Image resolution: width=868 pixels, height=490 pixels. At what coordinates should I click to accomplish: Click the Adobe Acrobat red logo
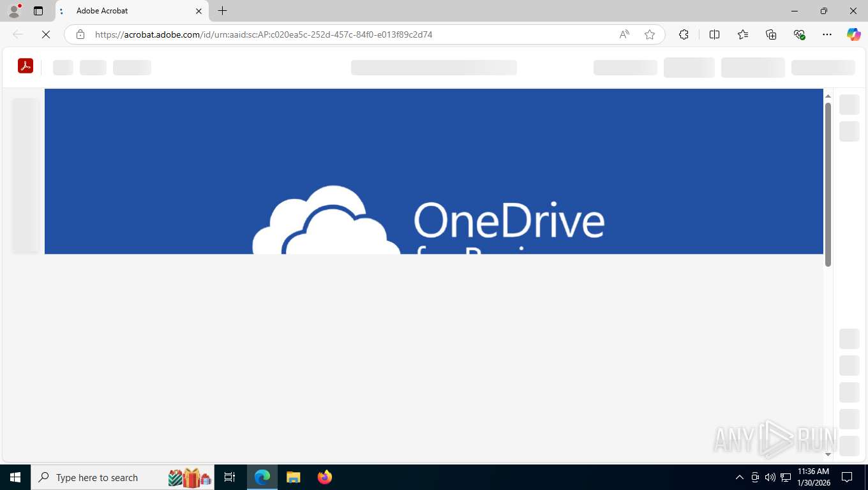[x=26, y=66]
